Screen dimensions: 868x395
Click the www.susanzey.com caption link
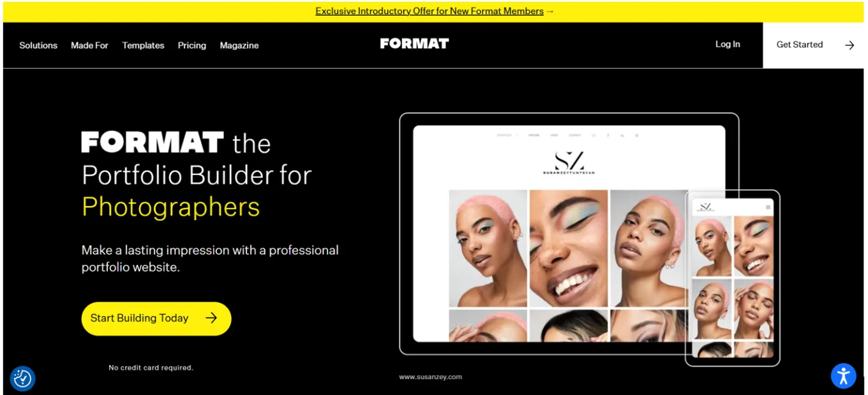point(430,376)
